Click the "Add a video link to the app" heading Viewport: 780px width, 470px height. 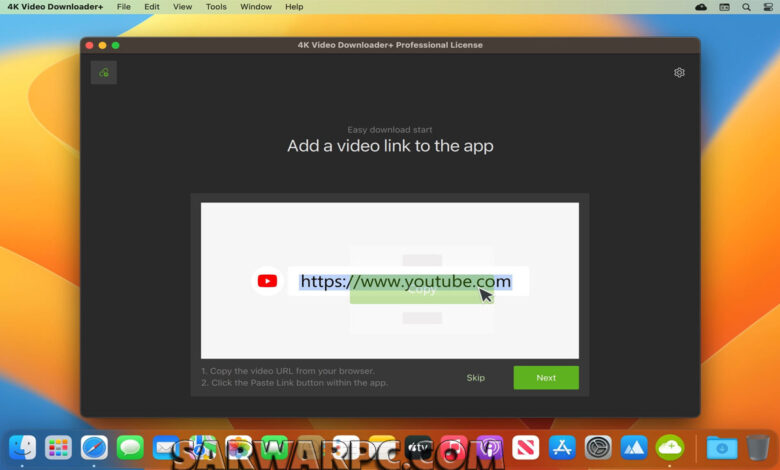pyautogui.click(x=390, y=146)
